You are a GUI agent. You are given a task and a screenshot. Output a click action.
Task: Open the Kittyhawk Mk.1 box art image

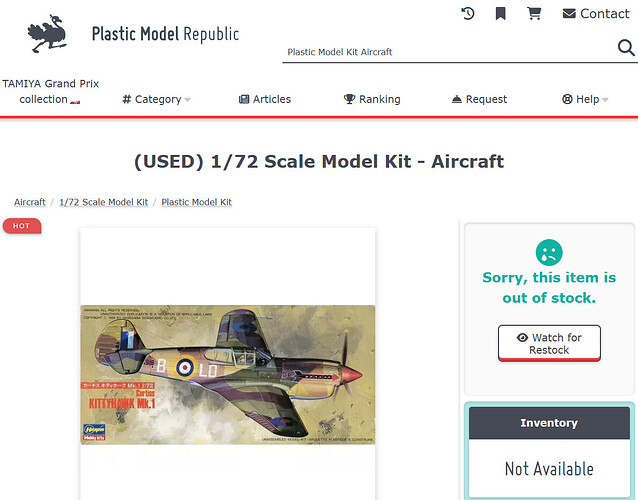[x=227, y=374]
